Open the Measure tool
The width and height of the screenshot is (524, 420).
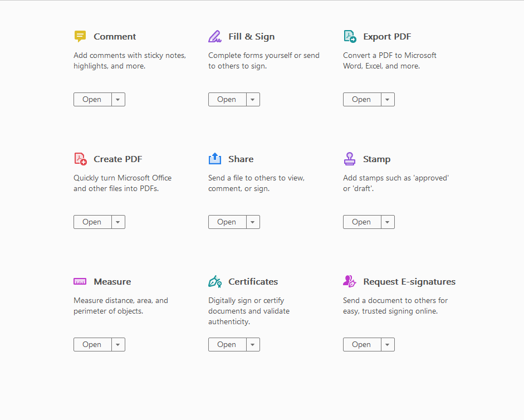[92, 344]
